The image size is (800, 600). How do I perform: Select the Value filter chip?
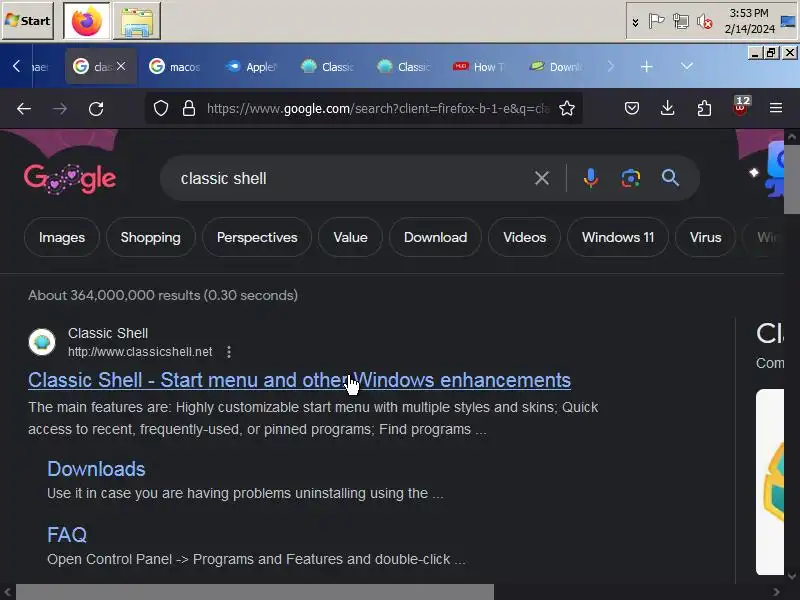[x=351, y=237]
